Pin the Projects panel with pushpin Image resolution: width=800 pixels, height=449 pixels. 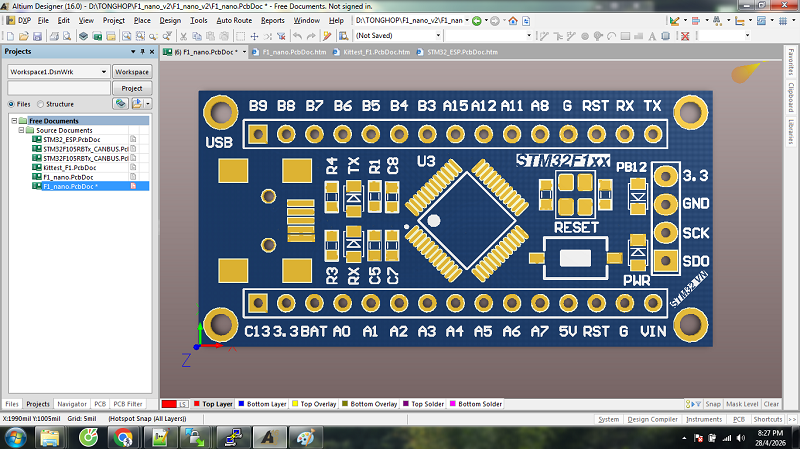(x=142, y=52)
